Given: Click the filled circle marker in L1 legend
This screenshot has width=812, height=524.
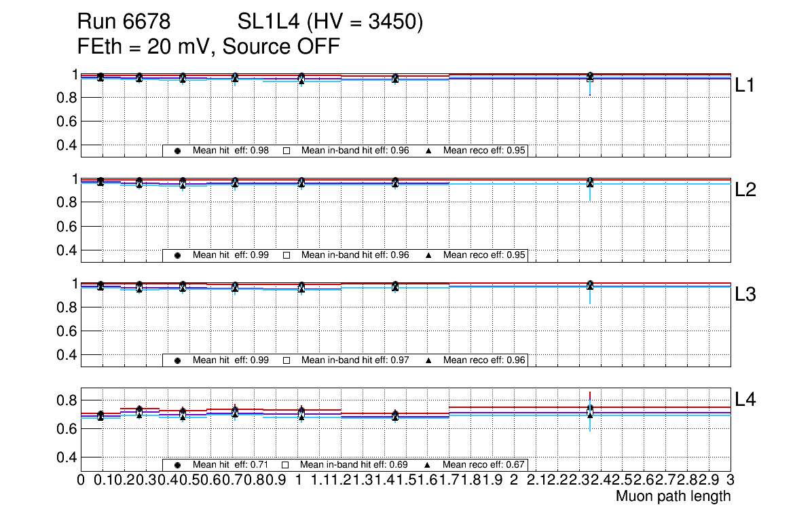Looking at the screenshot, I should (177, 151).
